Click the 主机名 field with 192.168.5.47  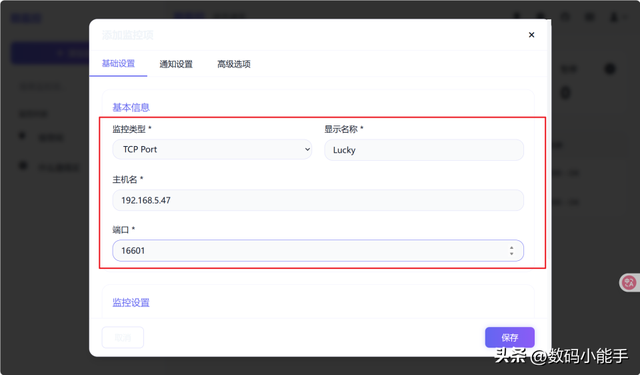pos(318,200)
